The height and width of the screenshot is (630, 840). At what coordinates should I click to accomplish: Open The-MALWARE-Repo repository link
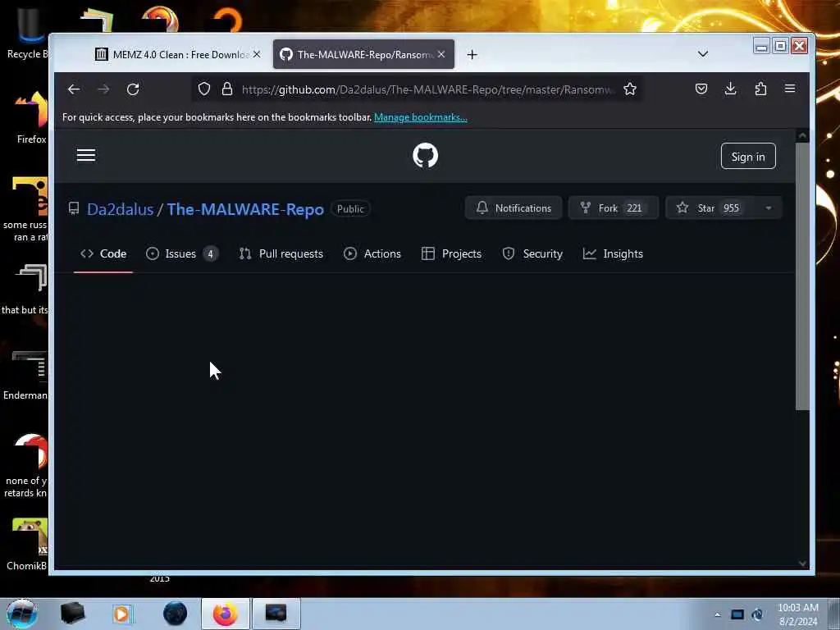pyautogui.click(x=245, y=209)
